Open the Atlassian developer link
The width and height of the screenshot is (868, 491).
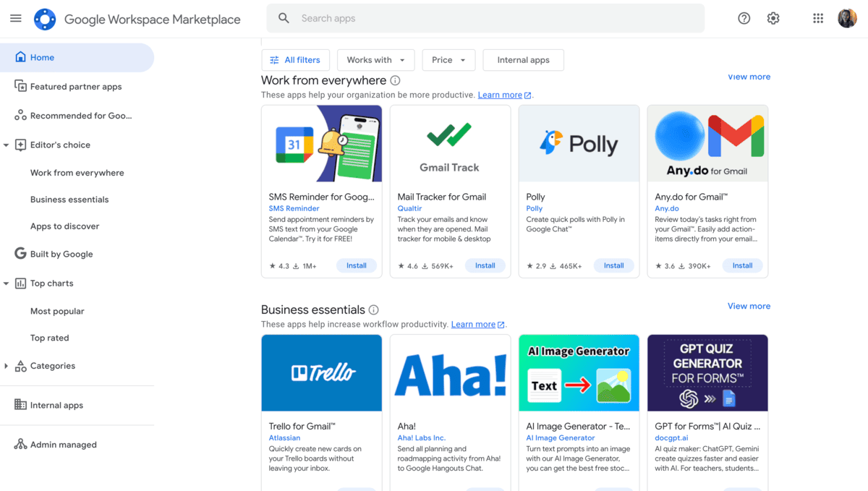284,437
